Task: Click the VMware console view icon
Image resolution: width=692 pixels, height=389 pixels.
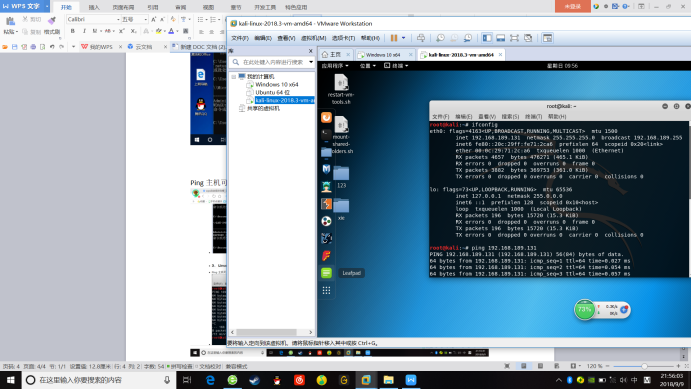Action: [x=547, y=38]
